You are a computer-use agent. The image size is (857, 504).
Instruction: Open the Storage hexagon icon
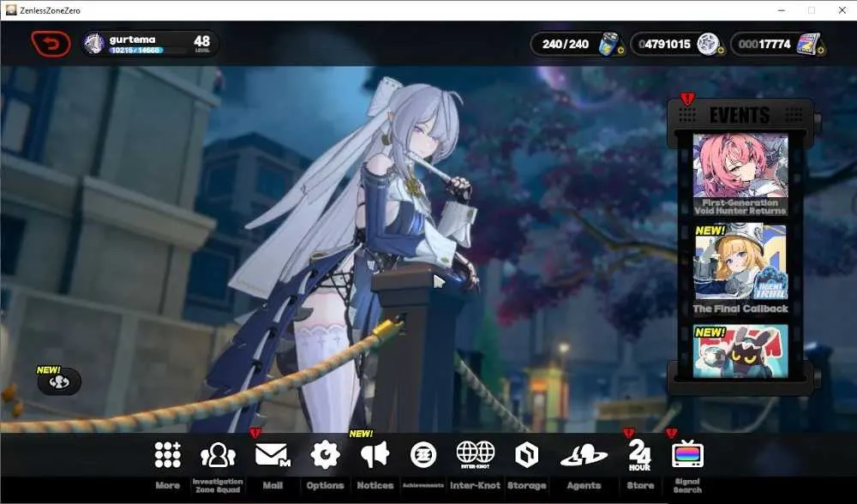pyautogui.click(x=527, y=455)
